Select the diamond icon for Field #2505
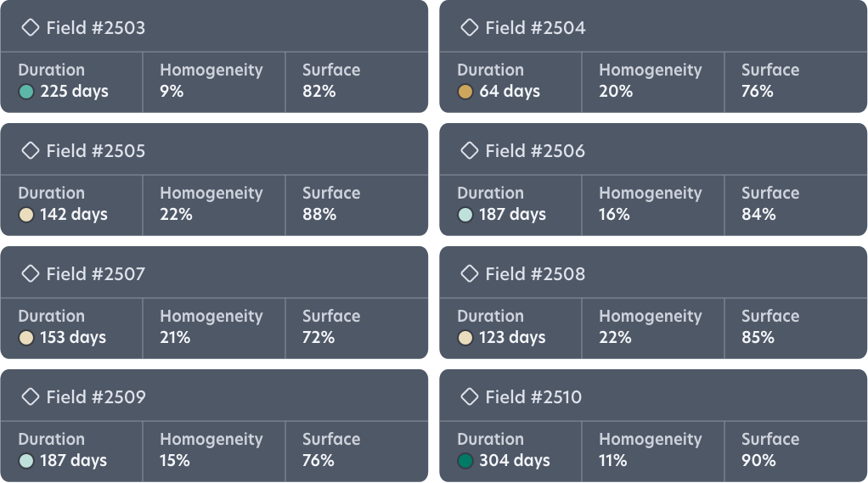Screen dimensions: 868x483 [31, 151]
